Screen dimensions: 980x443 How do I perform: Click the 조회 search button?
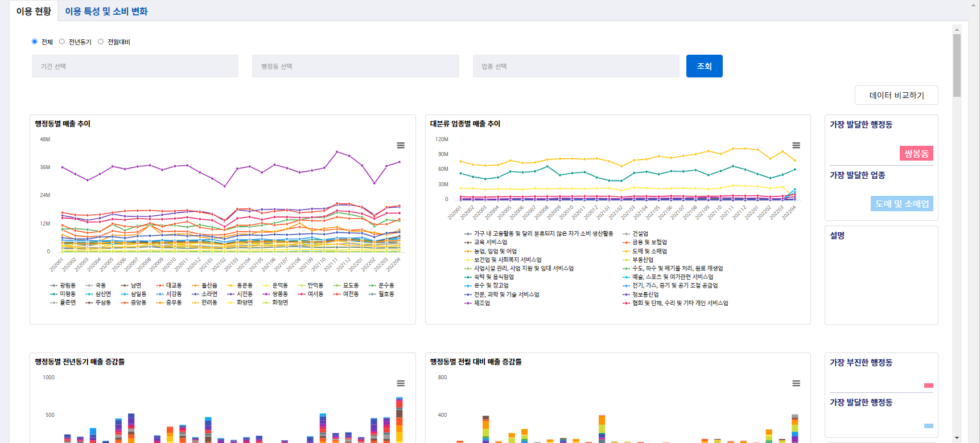[705, 66]
